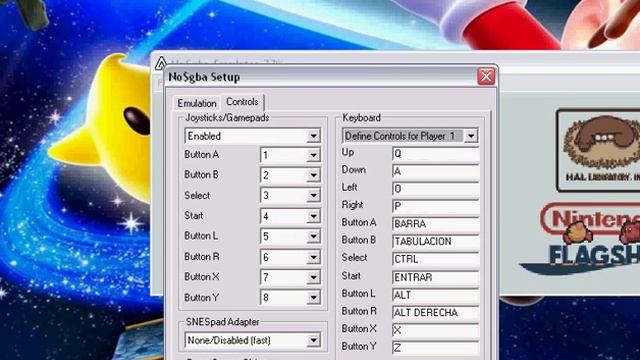Click keyboard Button R field ALT DERECHA
Viewport: 640px width, 360px height.
click(436, 313)
